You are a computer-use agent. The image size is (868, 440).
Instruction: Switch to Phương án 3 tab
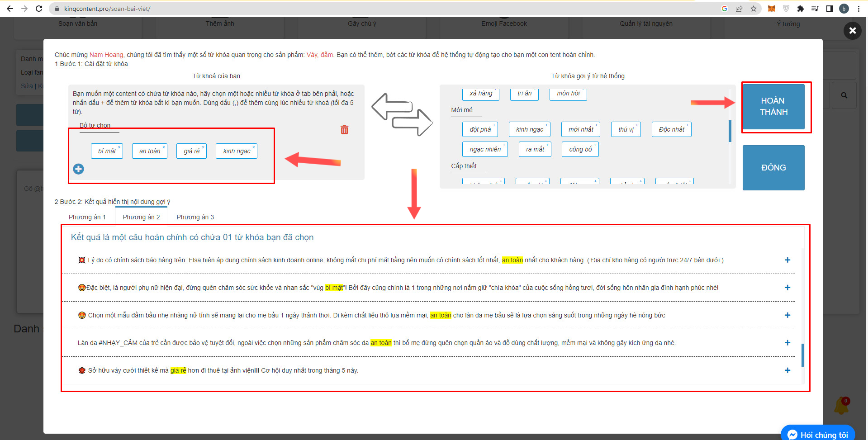pyautogui.click(x=195, y=217)
